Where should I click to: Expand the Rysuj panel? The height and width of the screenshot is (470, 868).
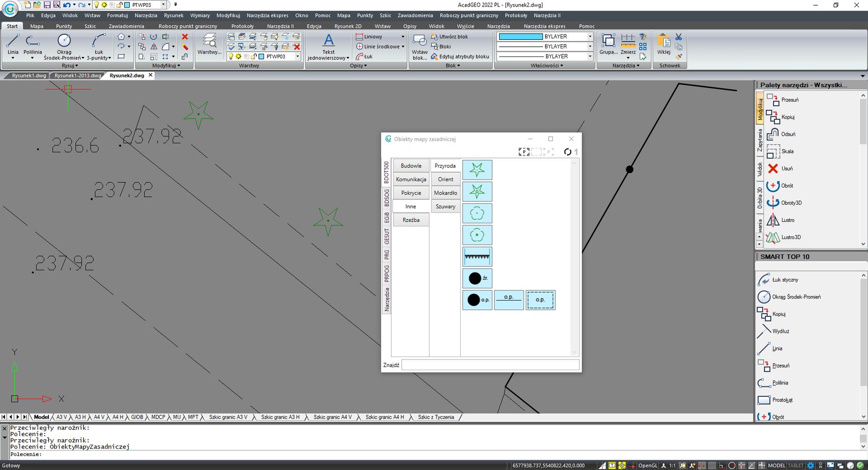tap(70, 66)
